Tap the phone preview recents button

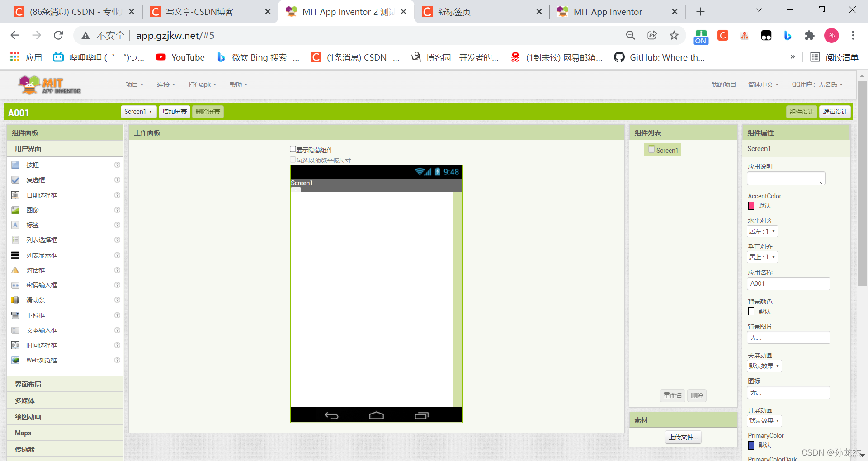pyautogui.click(x=421, y=415)
